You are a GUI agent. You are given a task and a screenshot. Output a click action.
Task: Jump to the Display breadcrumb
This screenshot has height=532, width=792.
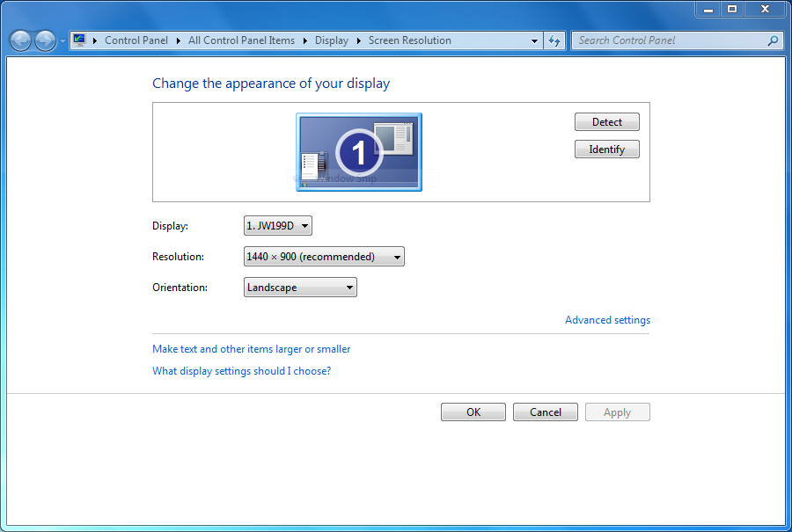coord(331,40)
